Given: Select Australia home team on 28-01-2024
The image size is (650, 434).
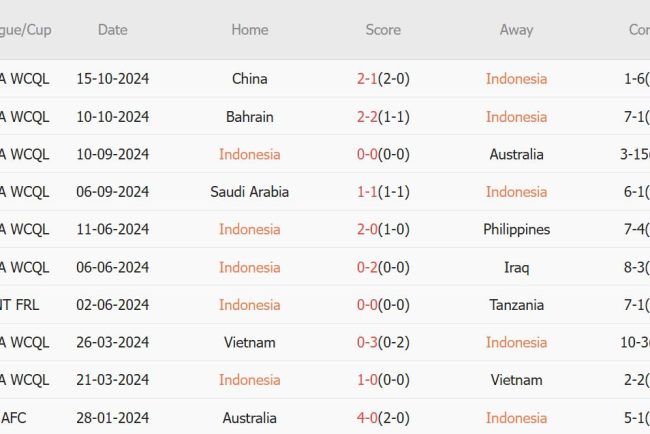Looking at the screenshot, I should [x=249, y=418].
